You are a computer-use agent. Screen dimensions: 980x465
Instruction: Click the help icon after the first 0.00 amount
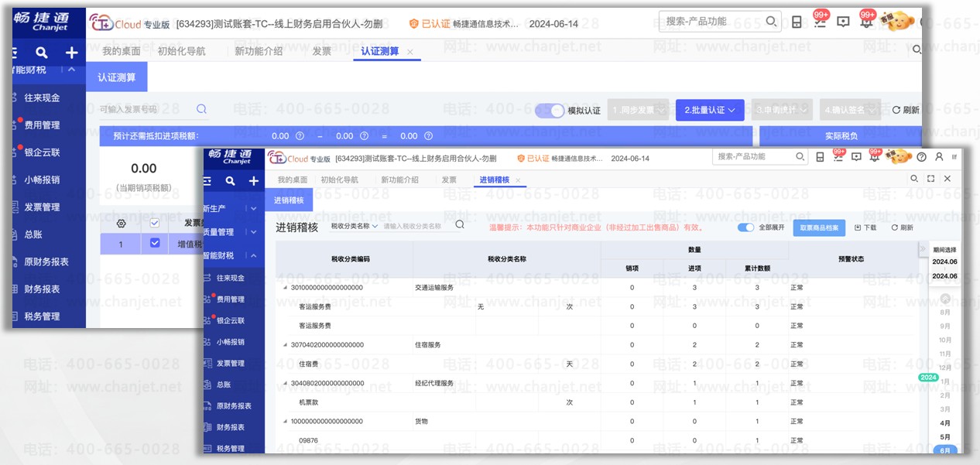tap(300, 136)
